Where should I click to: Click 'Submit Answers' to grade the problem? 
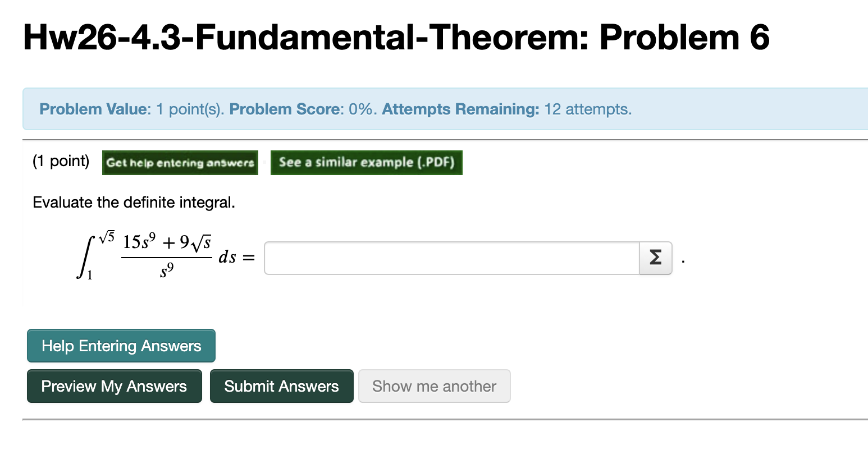281,386
